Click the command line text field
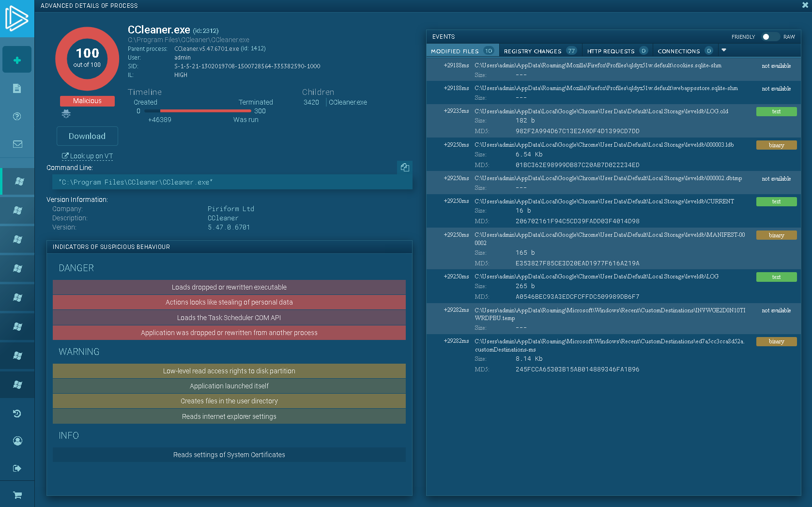 232,182
